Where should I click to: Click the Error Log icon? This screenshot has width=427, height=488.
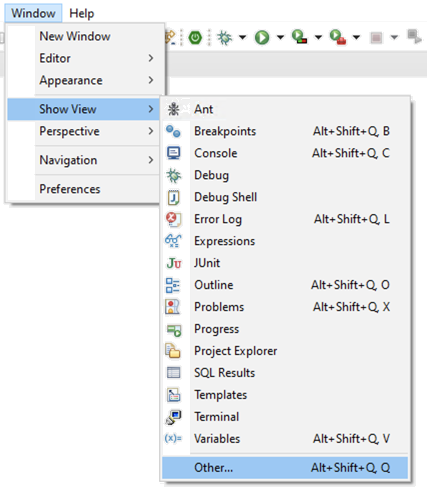click(174, 219)
